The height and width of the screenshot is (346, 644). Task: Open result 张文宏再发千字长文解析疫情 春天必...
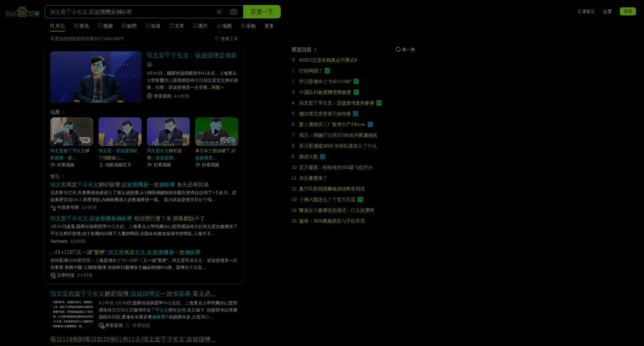pyautogui.click(x=133, y=294)
